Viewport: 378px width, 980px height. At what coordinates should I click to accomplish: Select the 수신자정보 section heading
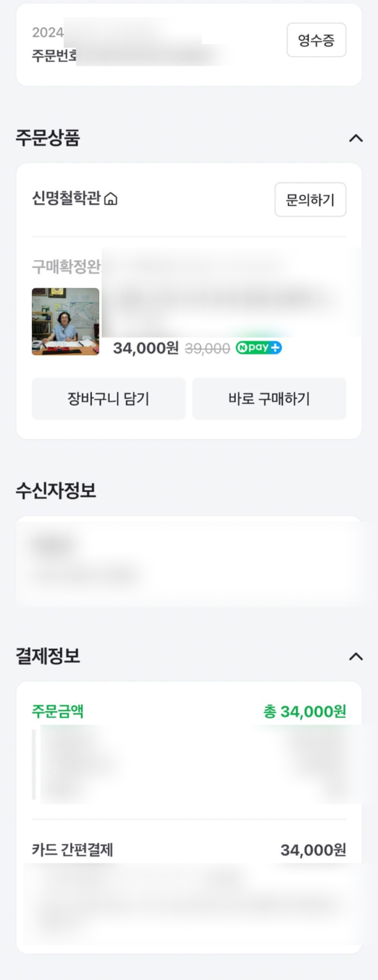point(56,491)
